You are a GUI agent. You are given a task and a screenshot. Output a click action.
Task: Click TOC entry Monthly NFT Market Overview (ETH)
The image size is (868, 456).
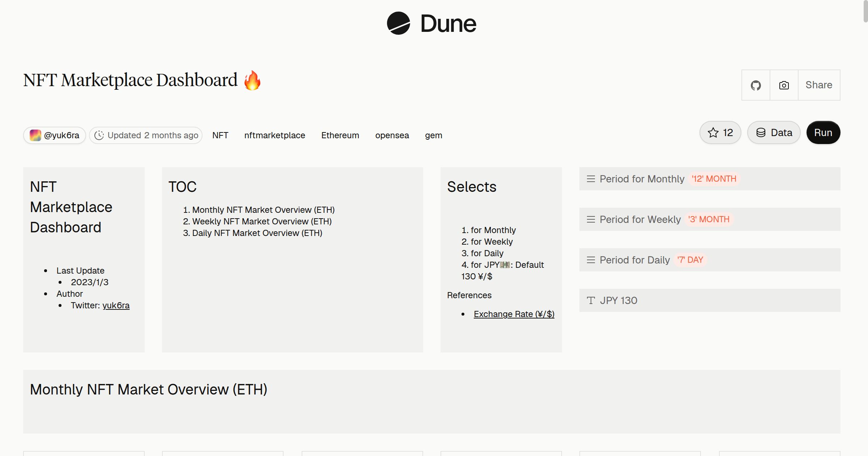pos(263,210)
